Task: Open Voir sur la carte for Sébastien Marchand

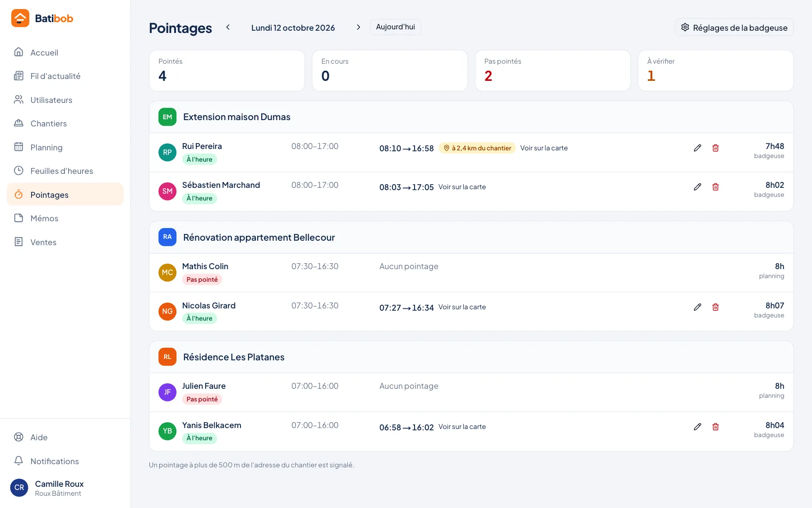Action: 462,187
